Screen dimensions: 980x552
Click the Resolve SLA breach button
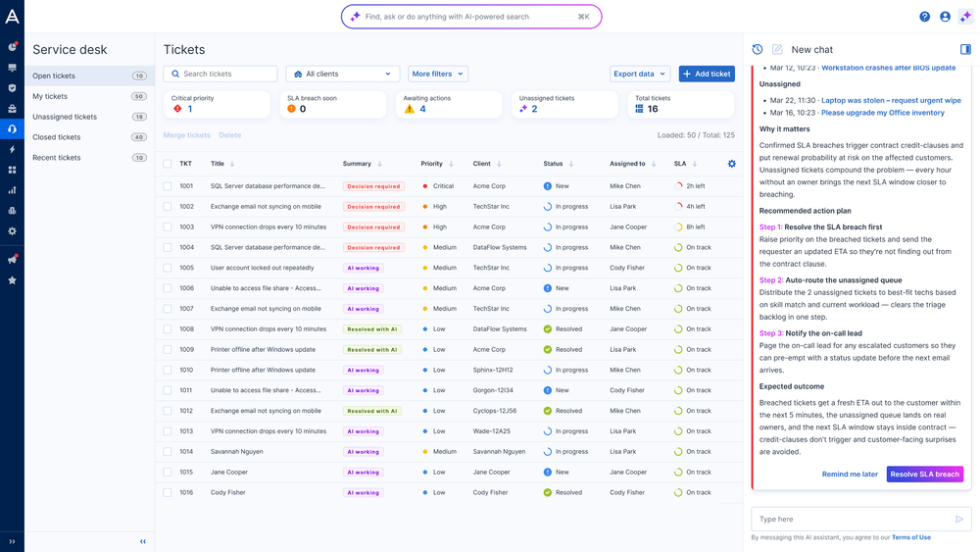click(924, 474)
